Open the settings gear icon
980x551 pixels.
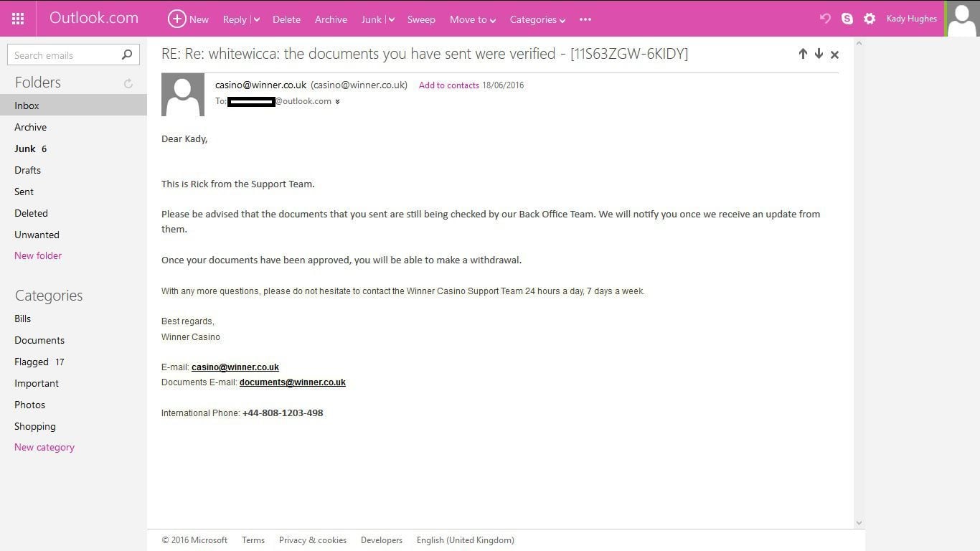click(870, 19)
